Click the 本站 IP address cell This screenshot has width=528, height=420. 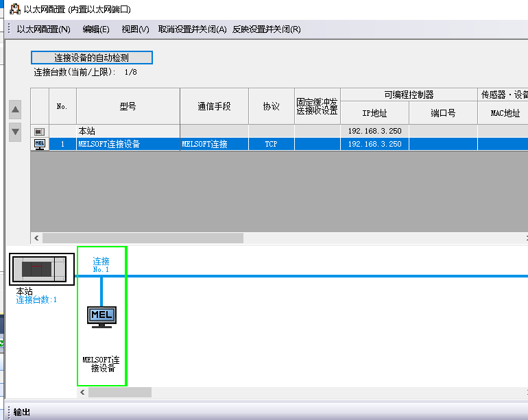[374, 131]
